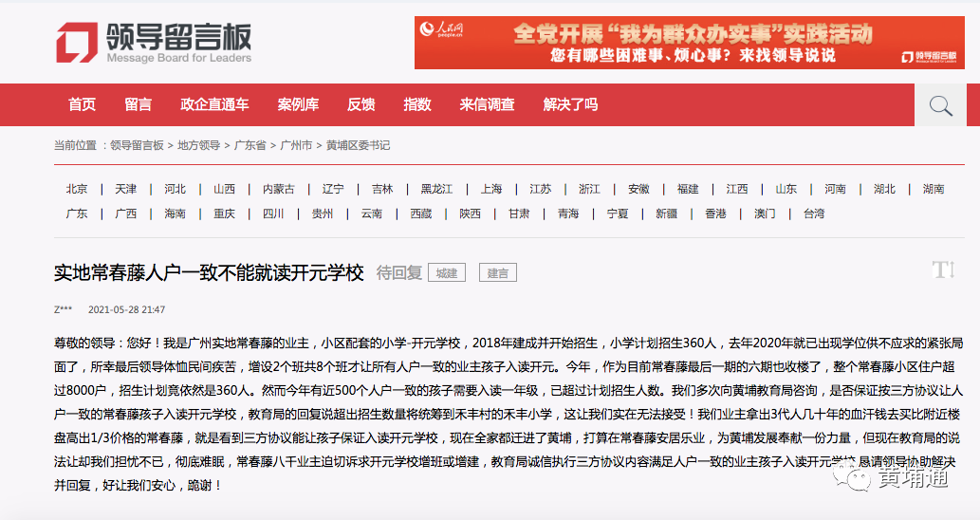Select province 湖南

(x=934, y=189)
